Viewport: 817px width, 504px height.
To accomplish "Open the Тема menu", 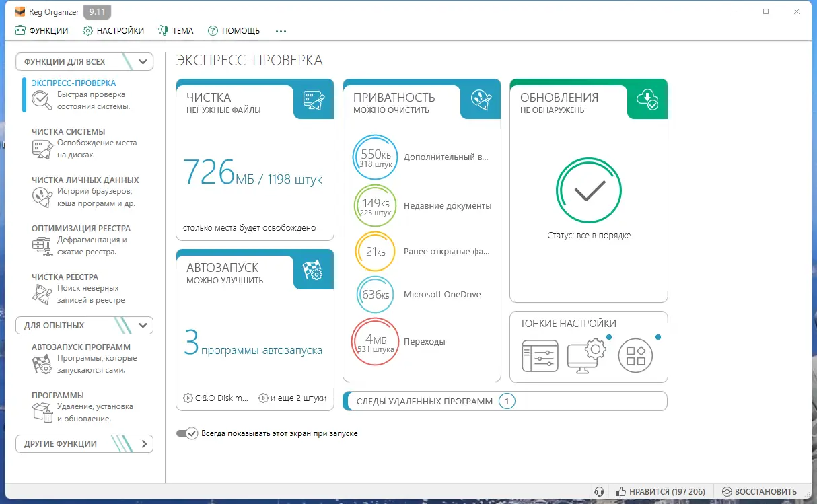I will (x=176, y=30).
